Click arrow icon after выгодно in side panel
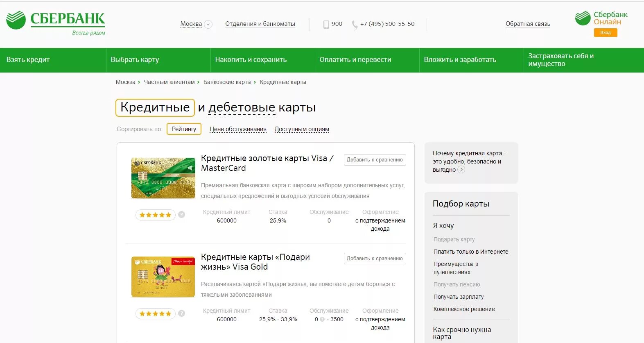Image resolution: width=644 pixels, height=343 pixels. [461, 170]
